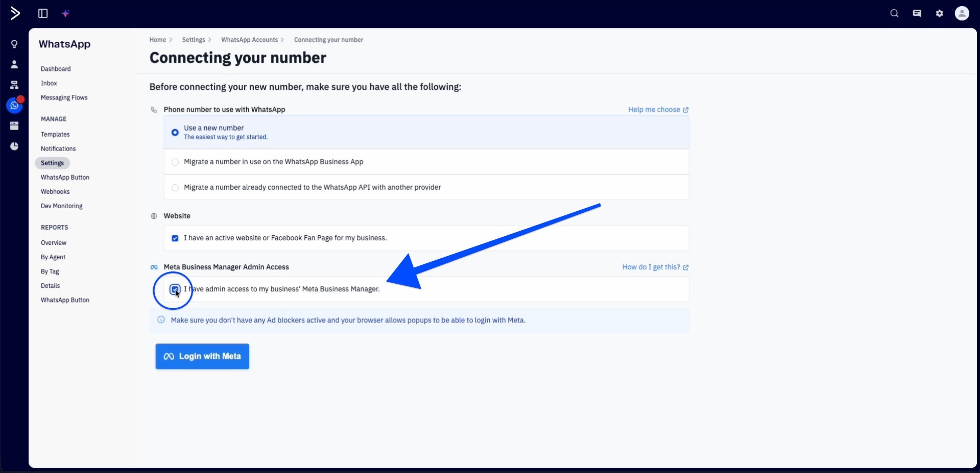Go to WhatsApp Accounts in breadcrumb

coord(250,40)
